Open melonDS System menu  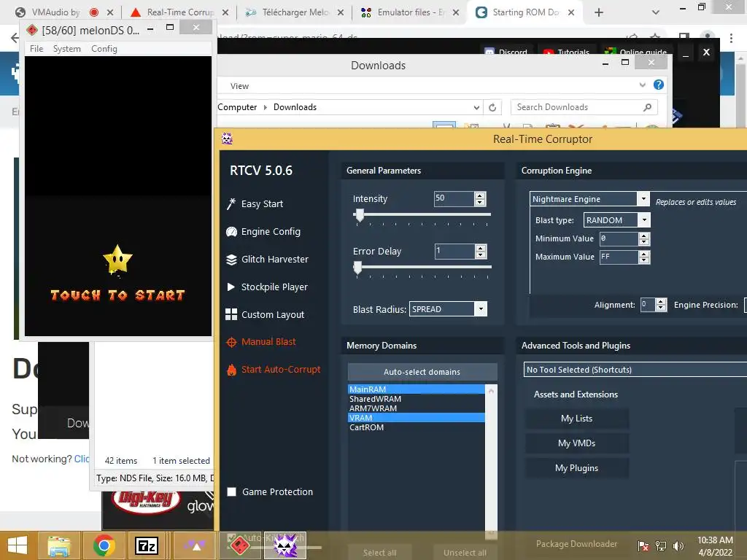tap(66, 49)
